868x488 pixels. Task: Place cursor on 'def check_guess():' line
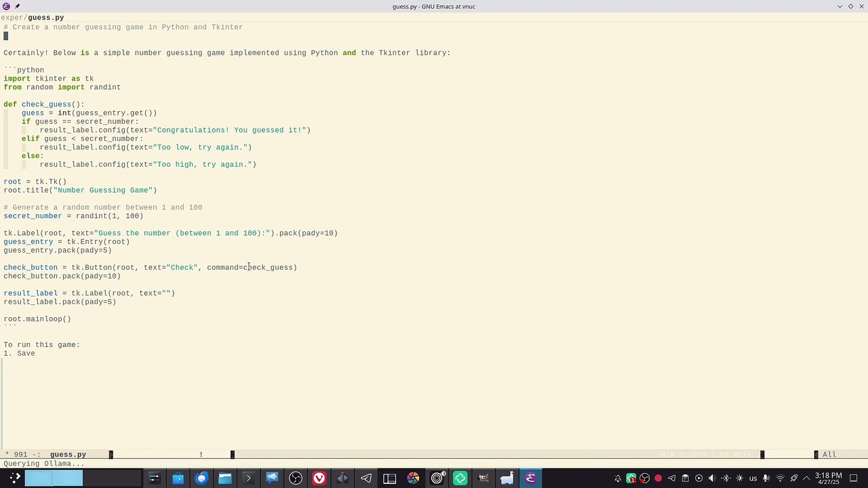click(44, 104)
